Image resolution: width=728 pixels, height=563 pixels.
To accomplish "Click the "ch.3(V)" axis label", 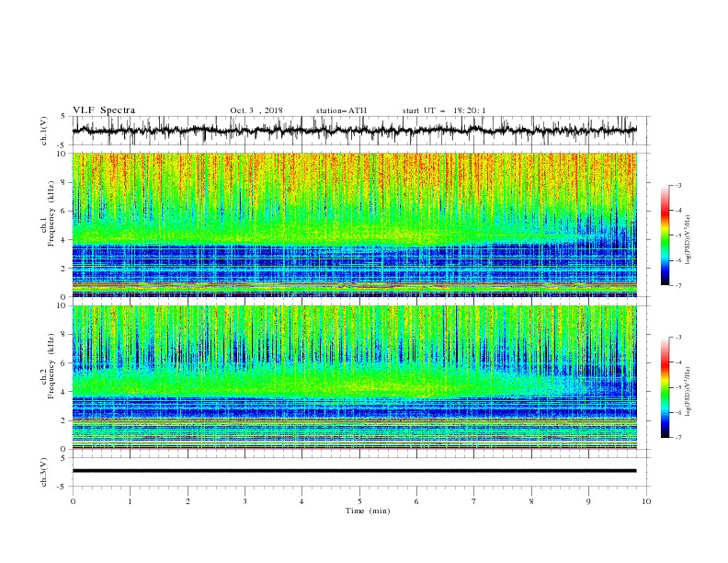I will (x=44, y=472).
